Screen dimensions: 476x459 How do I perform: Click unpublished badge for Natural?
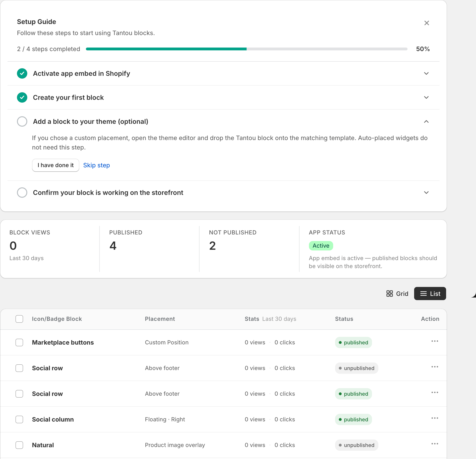pyautogui.click(x=356, y=445)
